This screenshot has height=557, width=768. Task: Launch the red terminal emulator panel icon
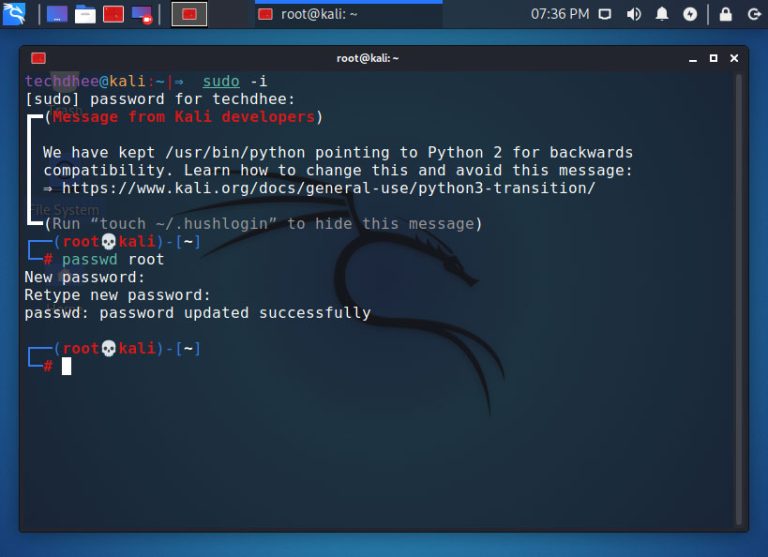coord(114,14)
